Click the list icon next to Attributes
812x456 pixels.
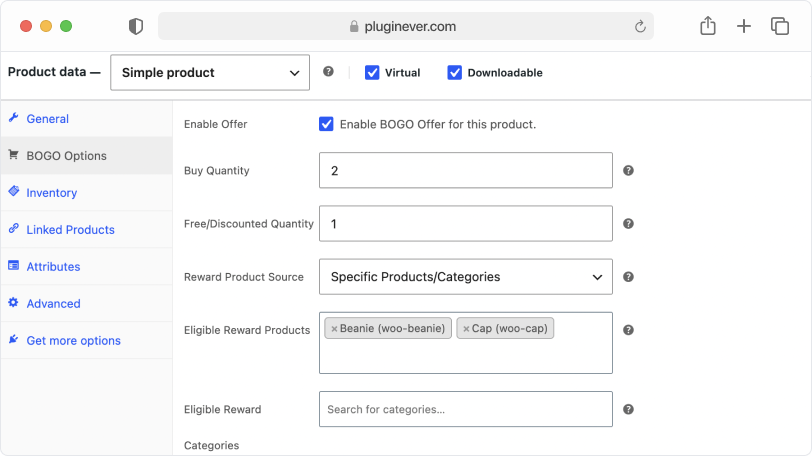coord(13,266)
